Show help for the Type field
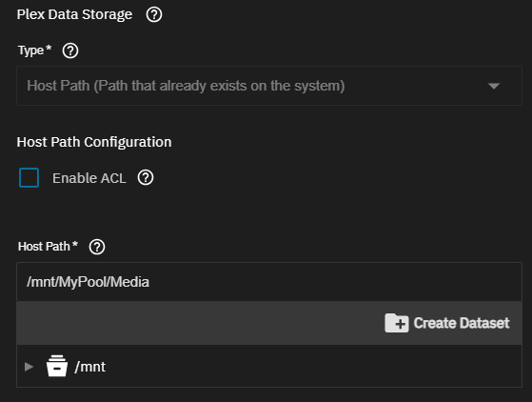Image resolution: width=532 pixels, height=402 pixels. coord(70,50)
